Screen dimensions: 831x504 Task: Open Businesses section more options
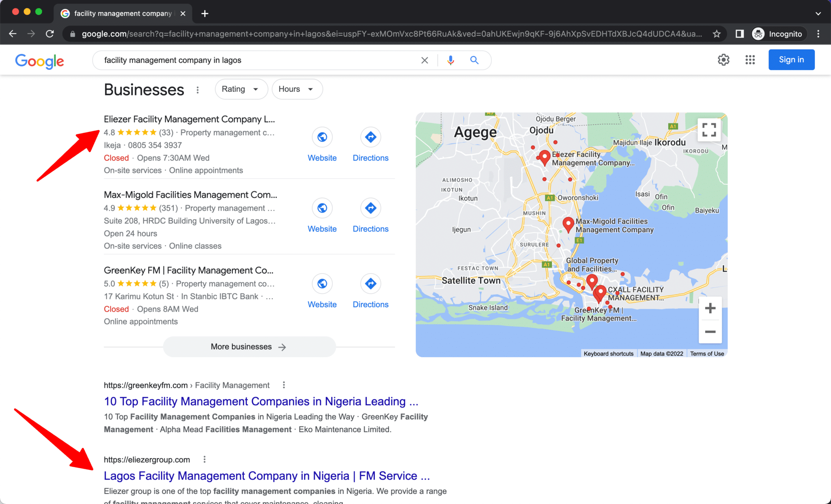tap(198, 90)
